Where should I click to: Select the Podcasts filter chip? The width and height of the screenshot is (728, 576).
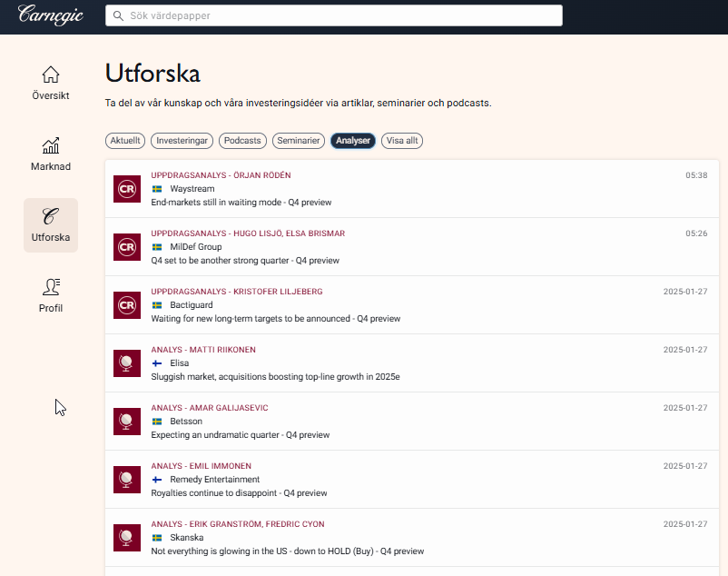tap(242, 141)
